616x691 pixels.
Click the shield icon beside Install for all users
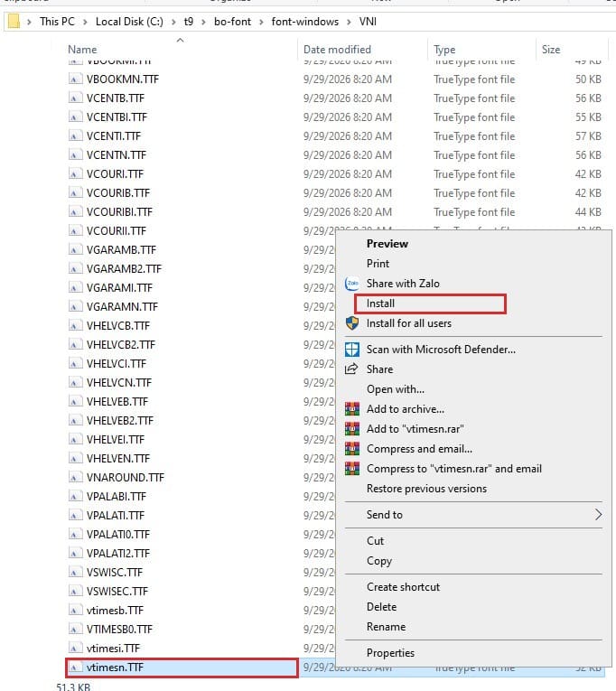coord(352,323)
